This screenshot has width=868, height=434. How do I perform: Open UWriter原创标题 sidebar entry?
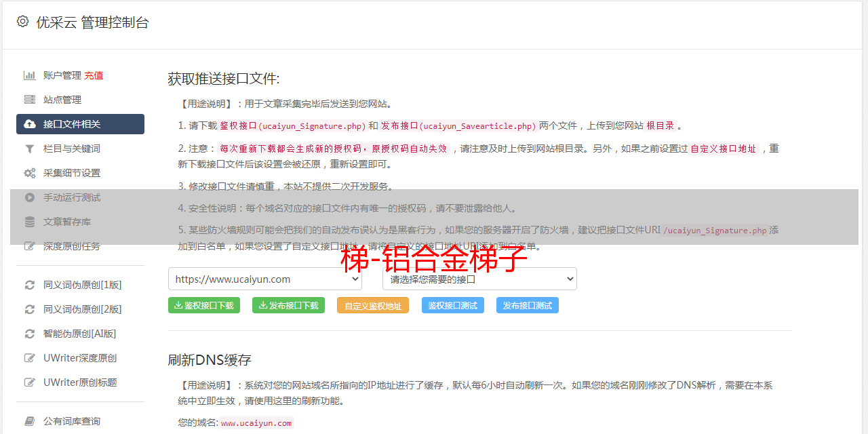[80, 382]
